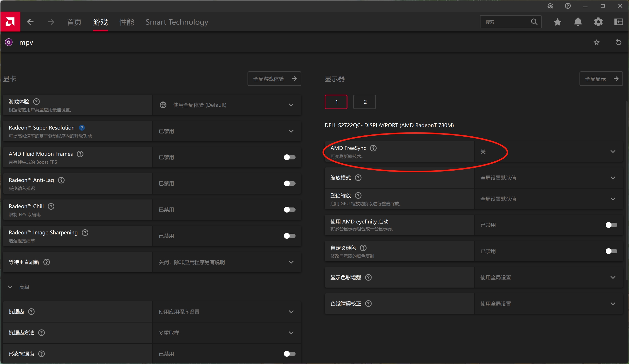
Task: Open 全局显示 button
Action: point(601,79)
